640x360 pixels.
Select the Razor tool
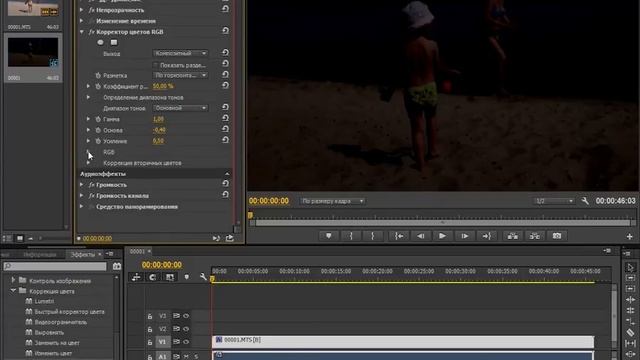click(x=630, y=333)
